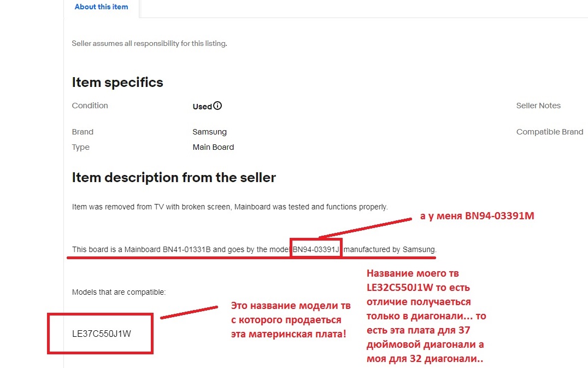Click the compatible model LE37C550J1W
The image size is (588, 368).
point(102,334)
